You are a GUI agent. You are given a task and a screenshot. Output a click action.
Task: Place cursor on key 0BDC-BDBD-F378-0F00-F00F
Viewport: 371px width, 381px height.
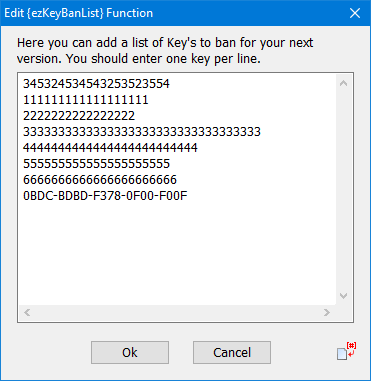pyautogui.click(x=105, y=196)
